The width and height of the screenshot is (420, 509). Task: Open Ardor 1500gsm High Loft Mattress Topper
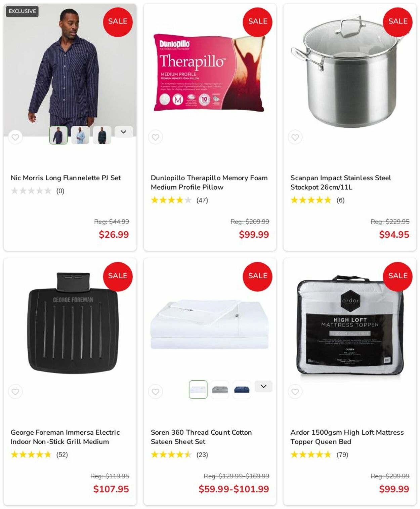[347, 437]
